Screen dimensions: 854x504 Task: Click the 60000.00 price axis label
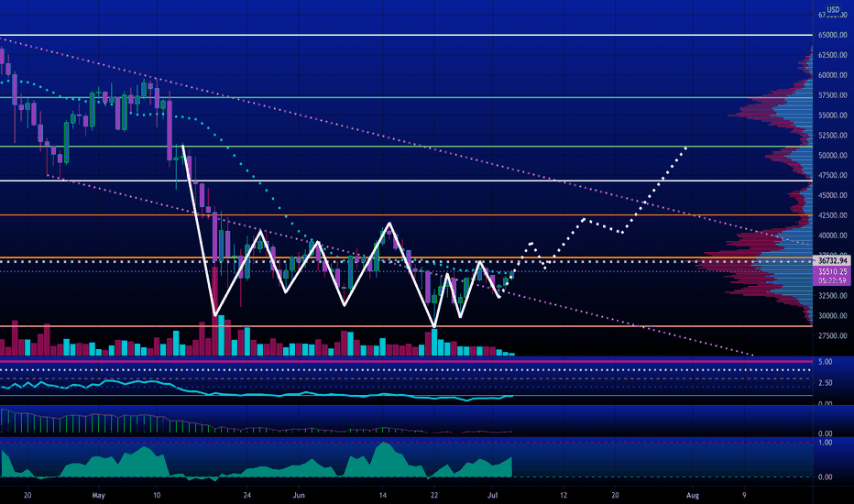[833, 75]
